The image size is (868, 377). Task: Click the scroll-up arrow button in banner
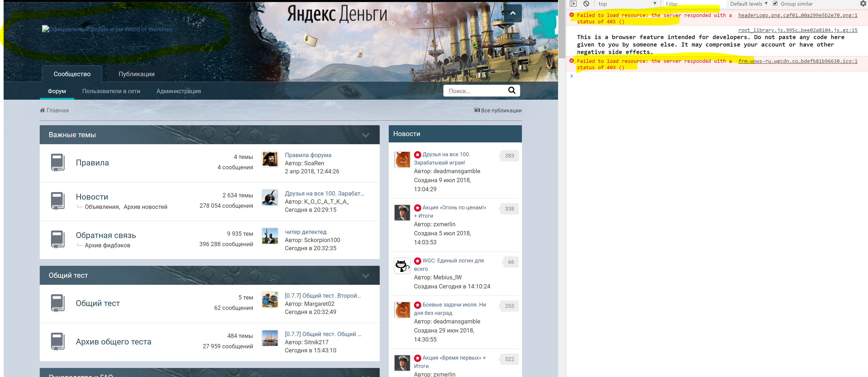click(x=512, y=13)
